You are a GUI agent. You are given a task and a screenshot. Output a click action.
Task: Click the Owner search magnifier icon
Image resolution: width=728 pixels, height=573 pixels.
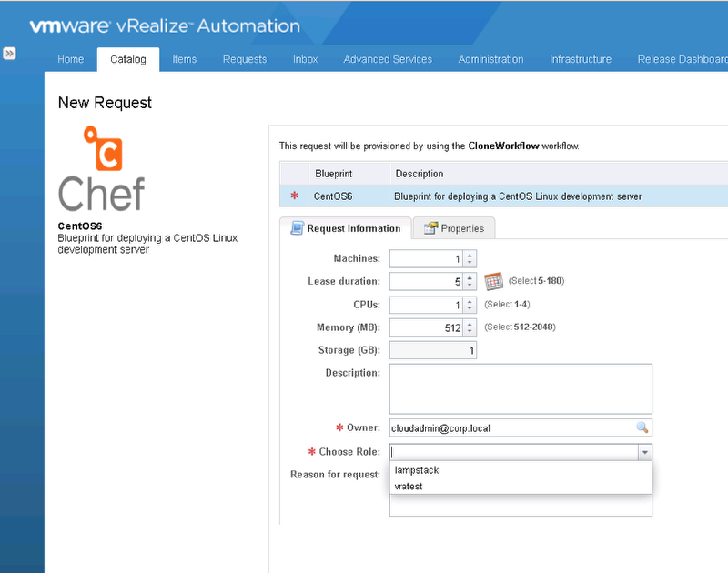[642, 427]
